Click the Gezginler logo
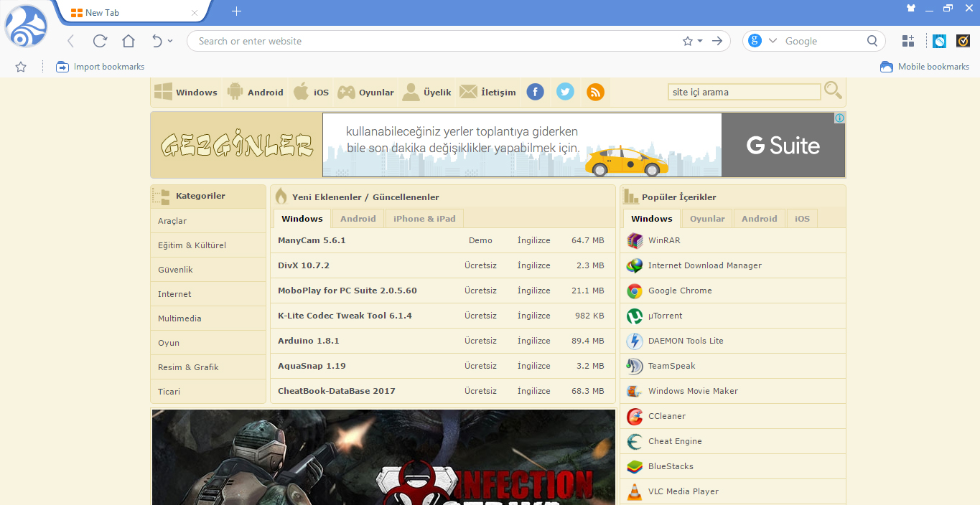Screen dimensions: 980x505 point(236,145)
